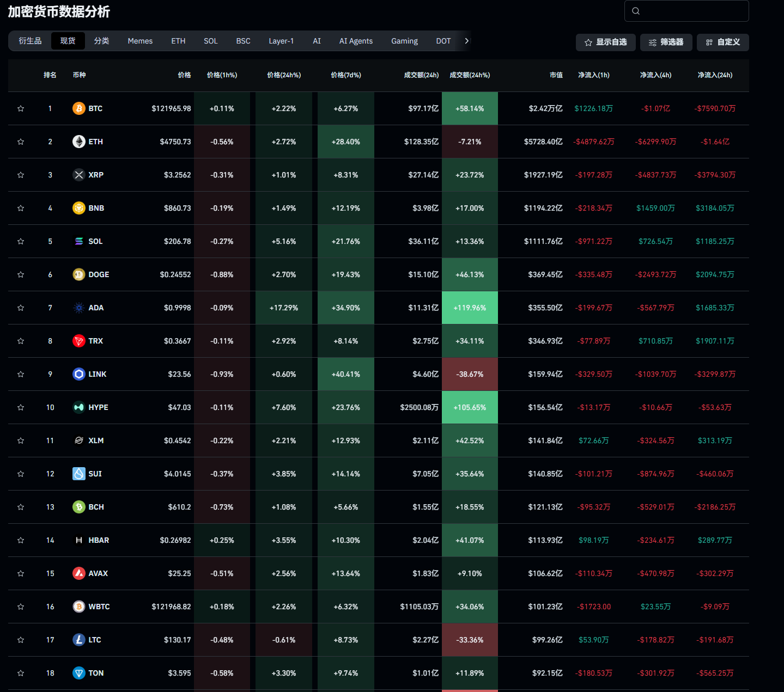Click the search magnifier icon
Viewport: 784px width, 692px height.
pos(636,11)
